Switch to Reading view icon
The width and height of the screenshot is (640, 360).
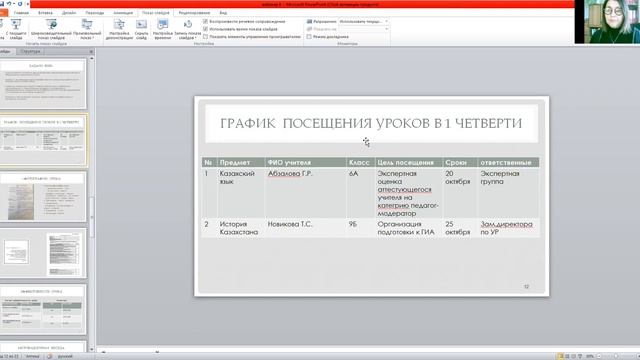pyautogui.click(x=573, y=356)
